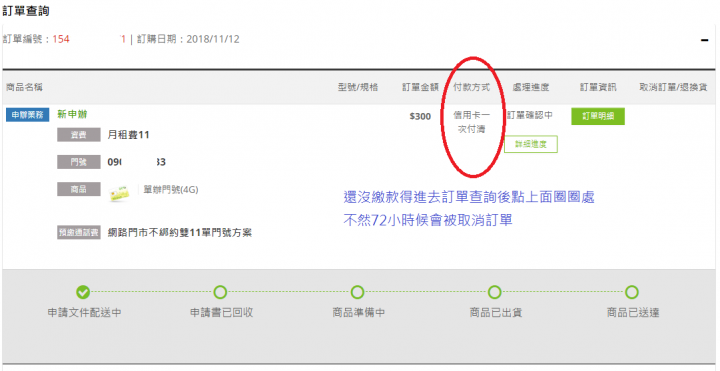
Task: Click the 信用卡一次付清 payment method
Action: point(472,122)
